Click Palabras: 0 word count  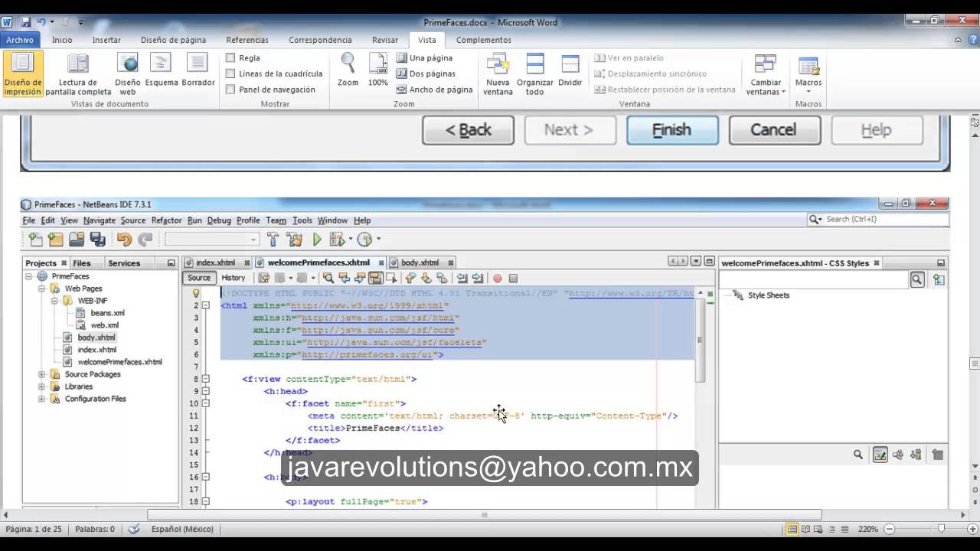pos(95,529)
